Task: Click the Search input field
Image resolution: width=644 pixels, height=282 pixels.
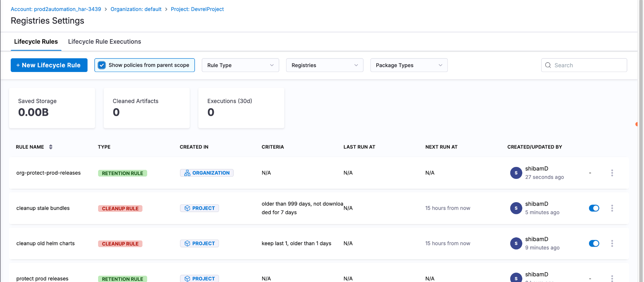Action: pos(584,65)
